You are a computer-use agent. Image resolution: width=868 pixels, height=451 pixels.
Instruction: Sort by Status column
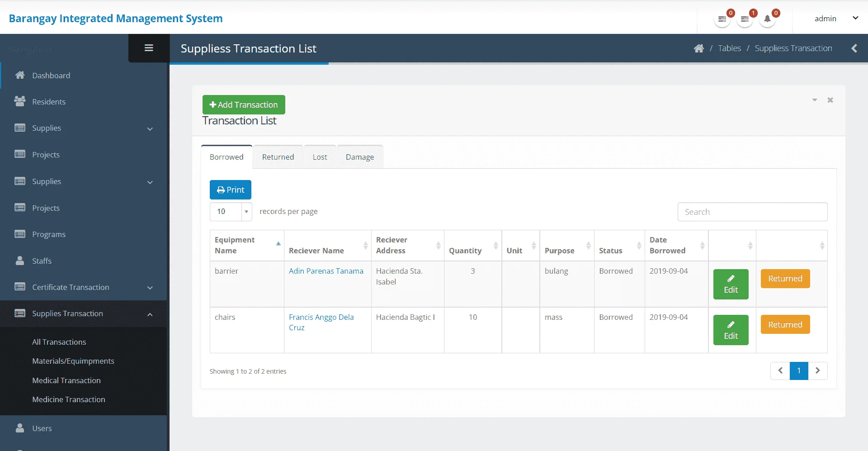tap(639, 246)
